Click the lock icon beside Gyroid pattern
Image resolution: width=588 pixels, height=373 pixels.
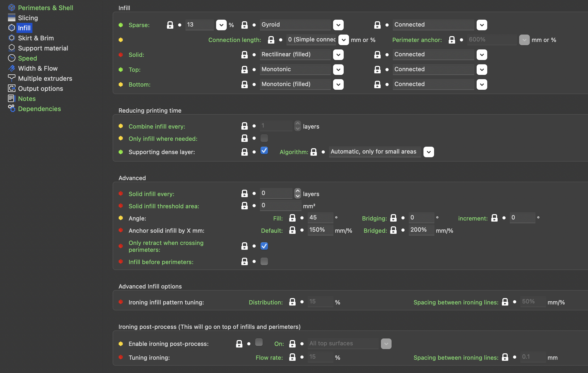click(x=244, y=25)
